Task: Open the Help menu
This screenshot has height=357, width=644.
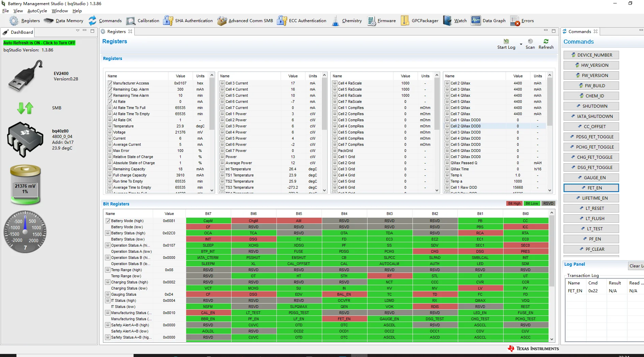Action: 77,11
